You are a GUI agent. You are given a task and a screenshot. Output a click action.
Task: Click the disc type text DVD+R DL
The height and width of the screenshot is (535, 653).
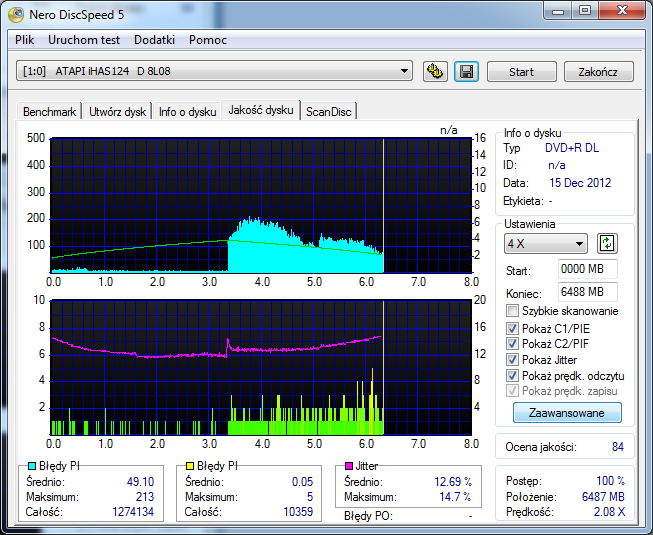pos(572,148)
